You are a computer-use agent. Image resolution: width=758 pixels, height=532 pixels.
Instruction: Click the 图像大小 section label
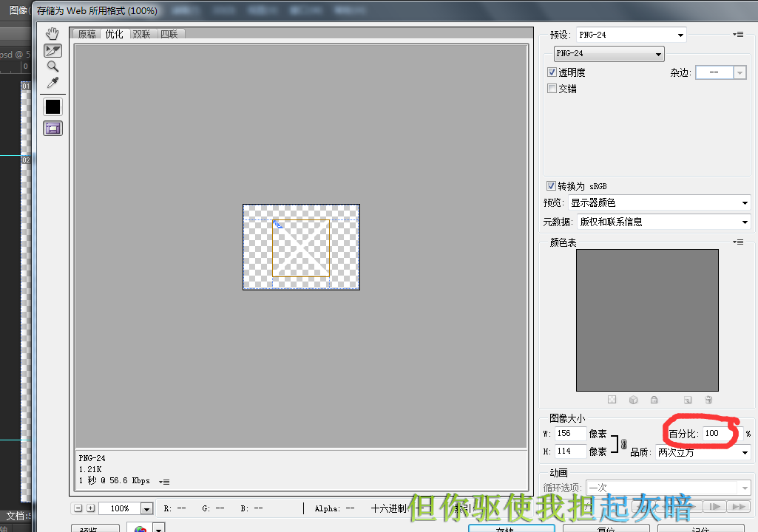[567, 418]
